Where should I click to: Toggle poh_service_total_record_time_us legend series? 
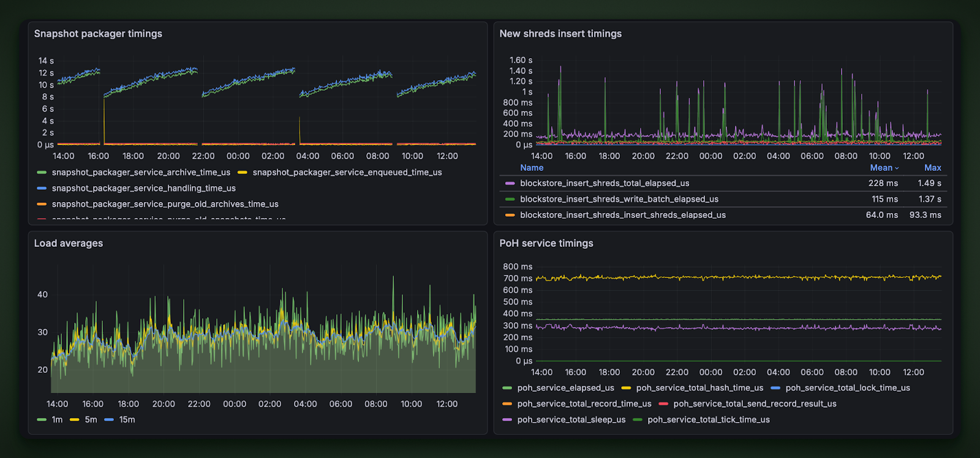[x=584, y=404]
